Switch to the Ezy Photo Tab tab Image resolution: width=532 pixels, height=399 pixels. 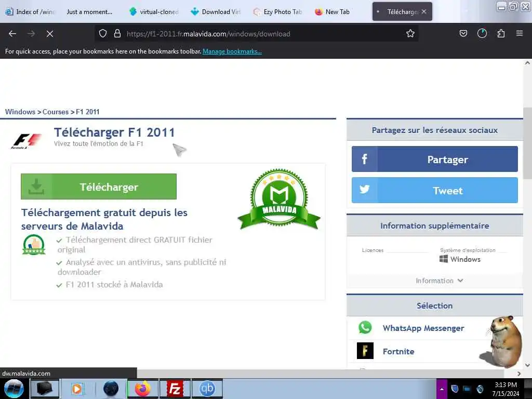click(x=278, y=12)
